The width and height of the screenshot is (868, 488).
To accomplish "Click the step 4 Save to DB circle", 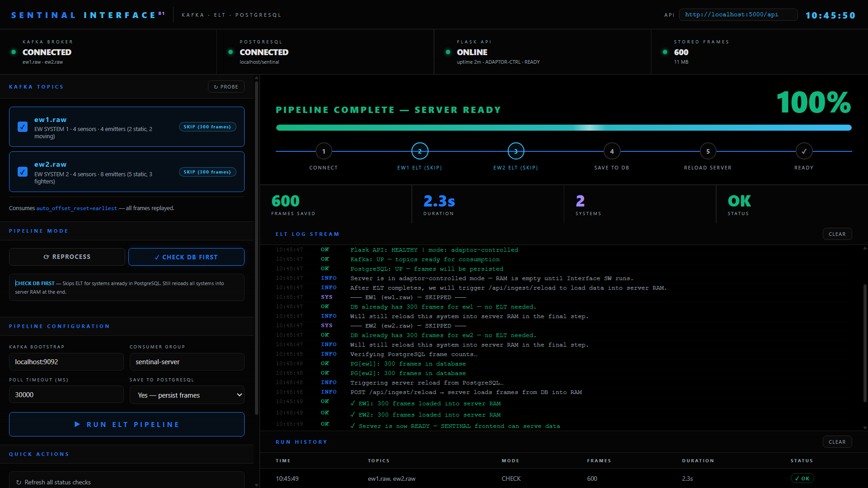I will [612, 151].
